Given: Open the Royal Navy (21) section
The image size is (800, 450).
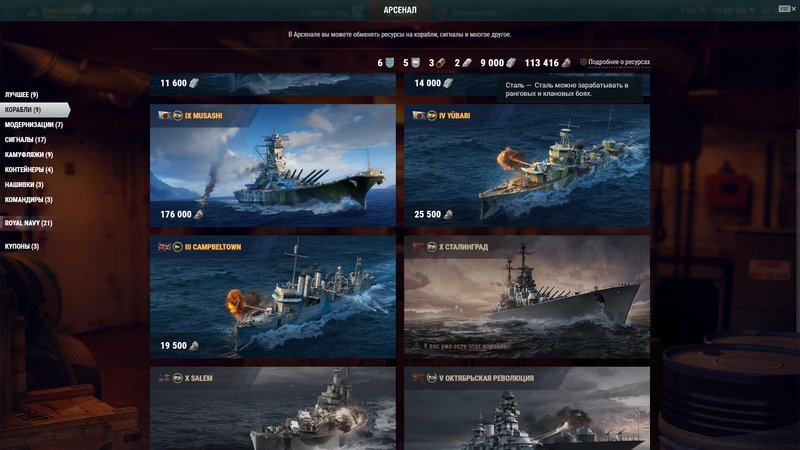Looking at the screenshot, I should tap(29, 223).
